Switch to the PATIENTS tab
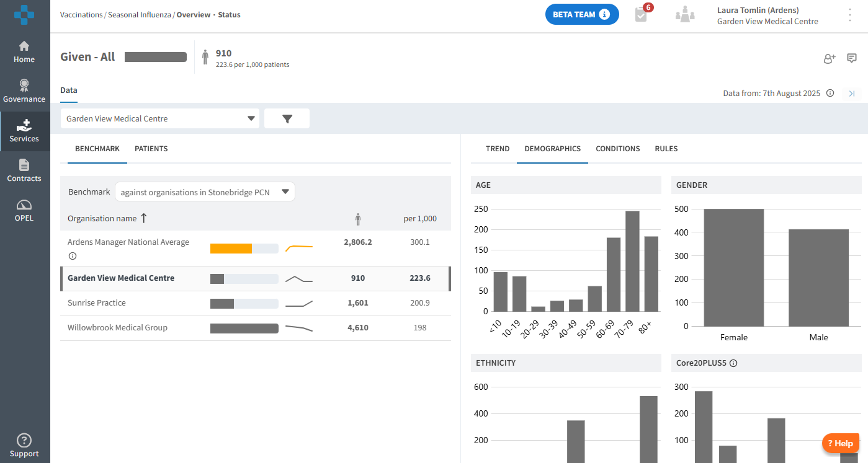This screenshot has width=868, height=463. [151, 149]
